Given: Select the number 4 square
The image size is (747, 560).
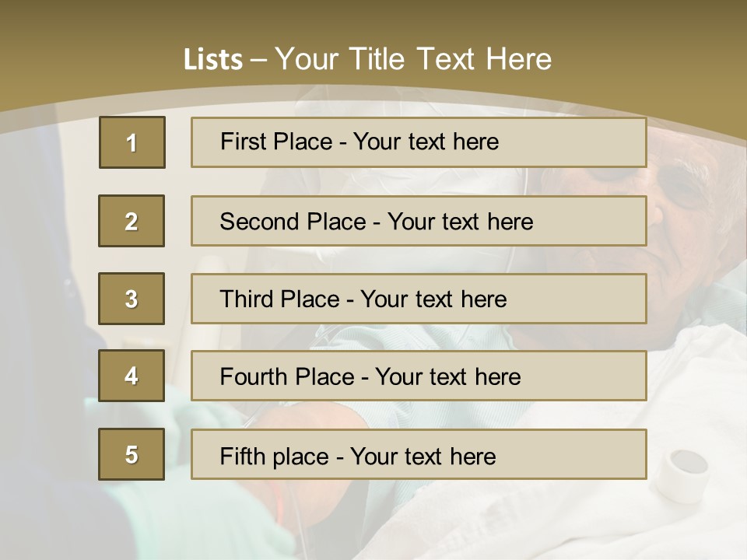Looking at the screenshot, I should (132, 376).
